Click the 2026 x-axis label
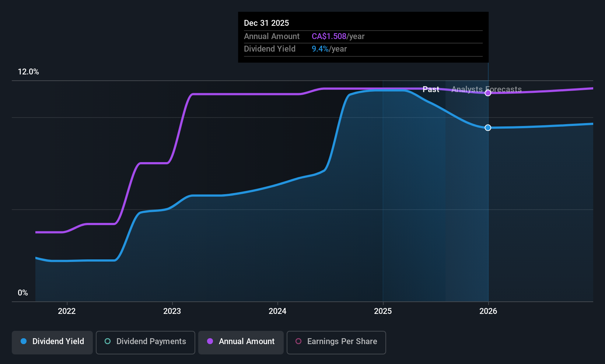605x364 pixels. click(x=488, y=311)
